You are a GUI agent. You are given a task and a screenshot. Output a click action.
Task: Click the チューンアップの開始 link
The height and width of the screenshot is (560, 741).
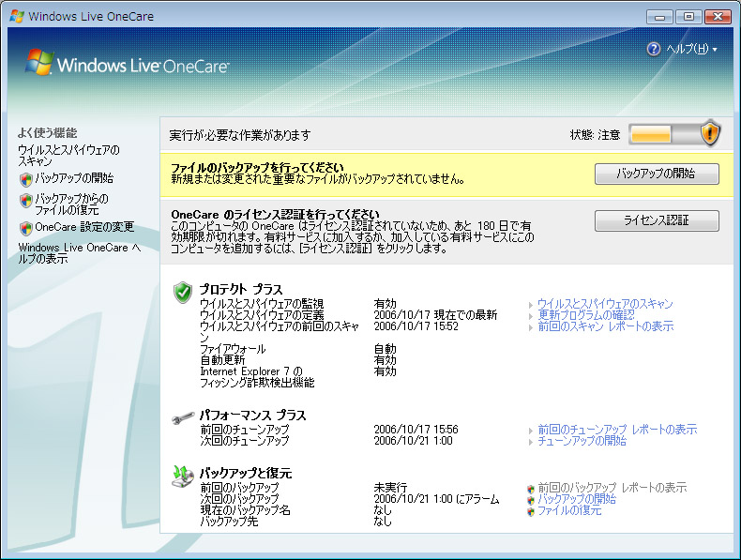click(x=582, y=441)
